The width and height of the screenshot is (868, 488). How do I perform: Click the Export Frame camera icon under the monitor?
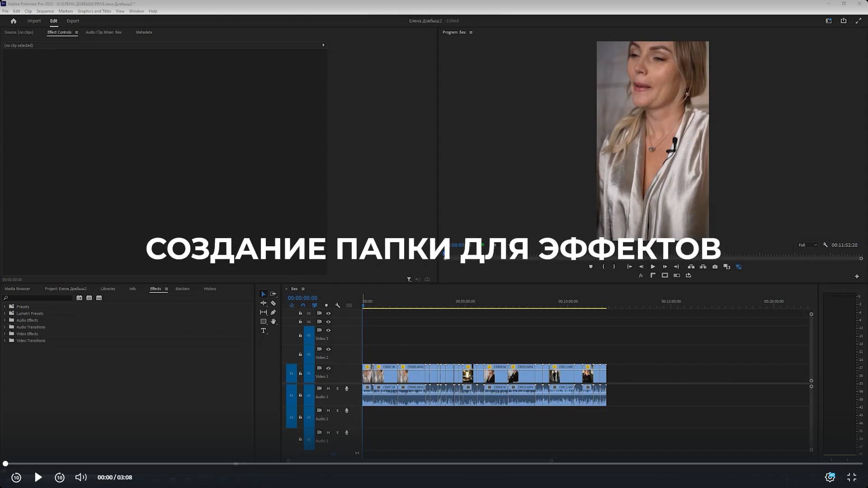click(x=715, y=267)
